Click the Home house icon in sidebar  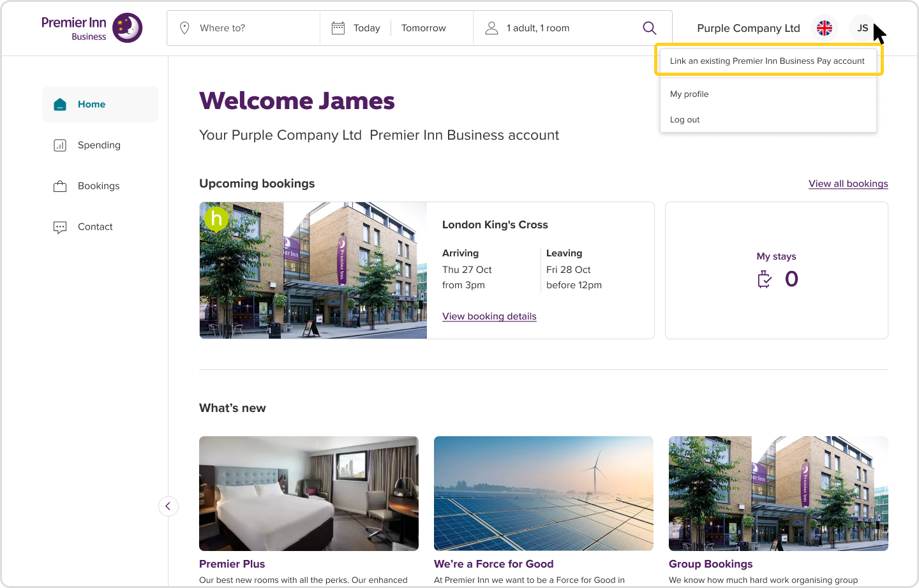(x=60, y=105)
